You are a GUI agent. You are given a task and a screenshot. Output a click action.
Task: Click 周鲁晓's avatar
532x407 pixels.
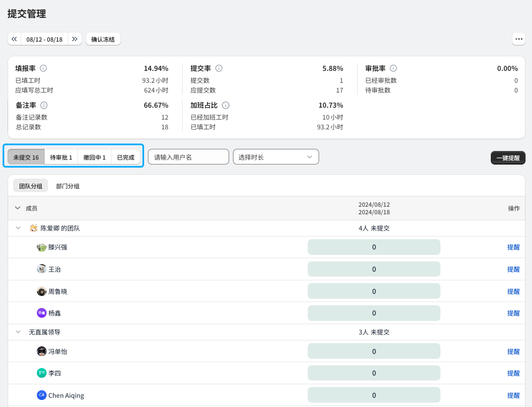click(41, 291)
